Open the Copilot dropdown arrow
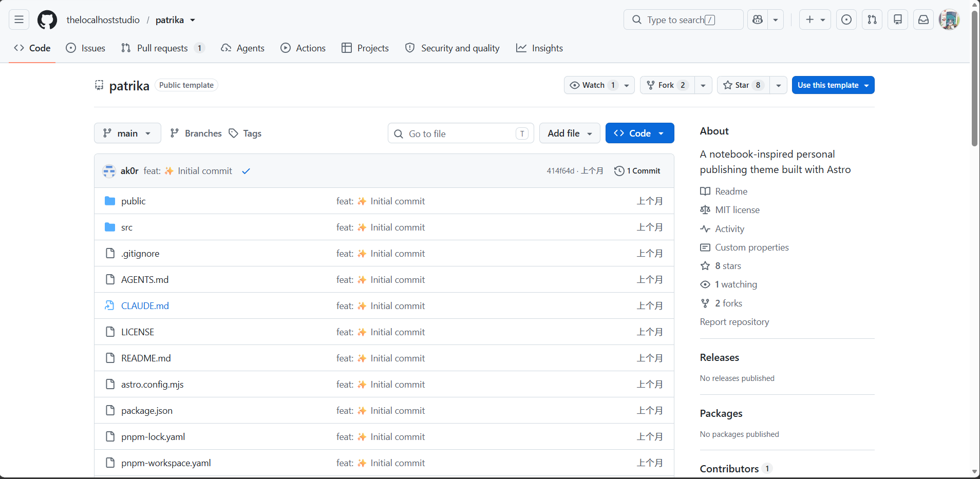The image size is (980, 479). click(776, 20)
